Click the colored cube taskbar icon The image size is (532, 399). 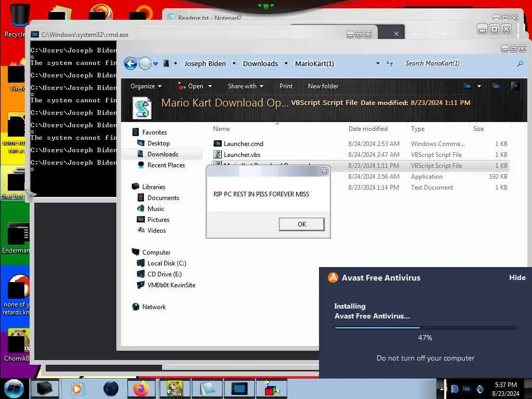pos(271,389)
